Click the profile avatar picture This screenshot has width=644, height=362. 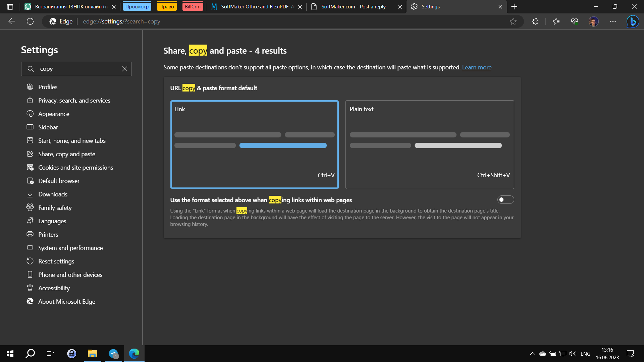point(593,21)
